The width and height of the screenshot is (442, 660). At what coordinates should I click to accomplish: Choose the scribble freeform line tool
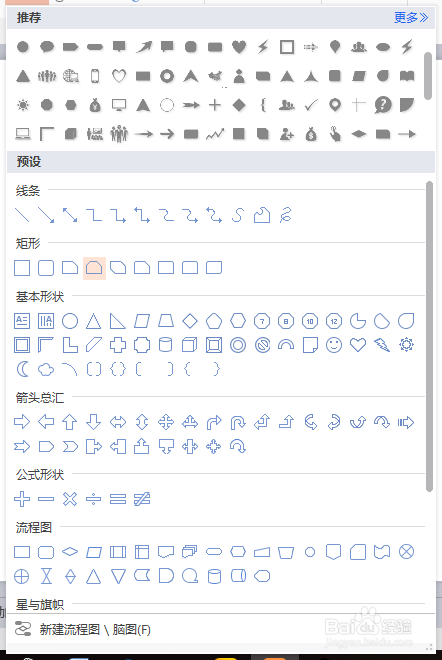[x=285, y=215]
